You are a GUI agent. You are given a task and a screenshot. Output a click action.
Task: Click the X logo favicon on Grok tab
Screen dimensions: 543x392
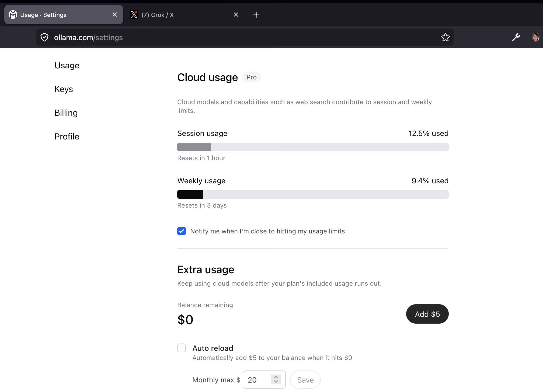pyautogui.click(x=134, y=15)
